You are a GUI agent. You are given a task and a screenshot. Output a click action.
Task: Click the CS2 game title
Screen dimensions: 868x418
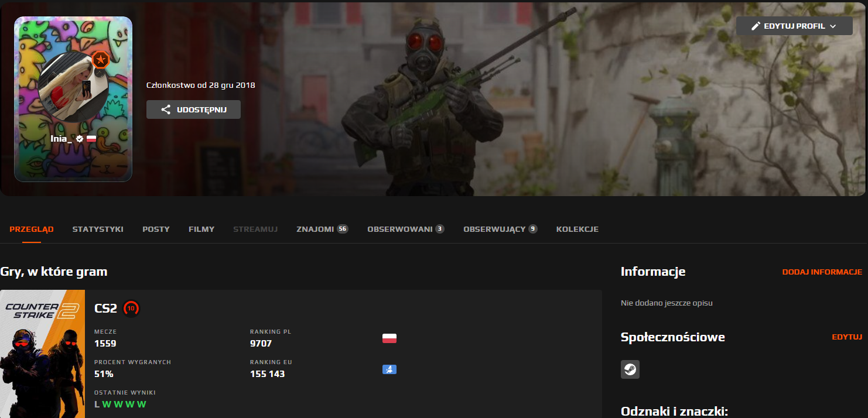coord(106,308)
